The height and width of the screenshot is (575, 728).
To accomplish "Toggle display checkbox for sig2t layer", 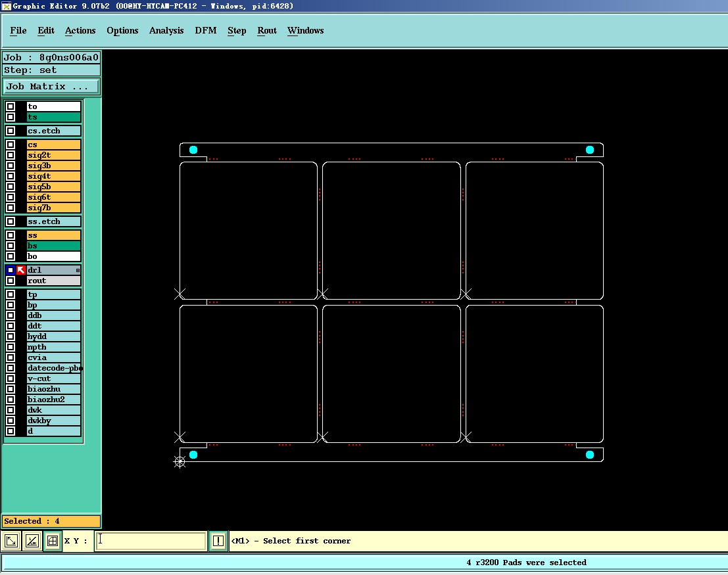I will coord(11,155).
